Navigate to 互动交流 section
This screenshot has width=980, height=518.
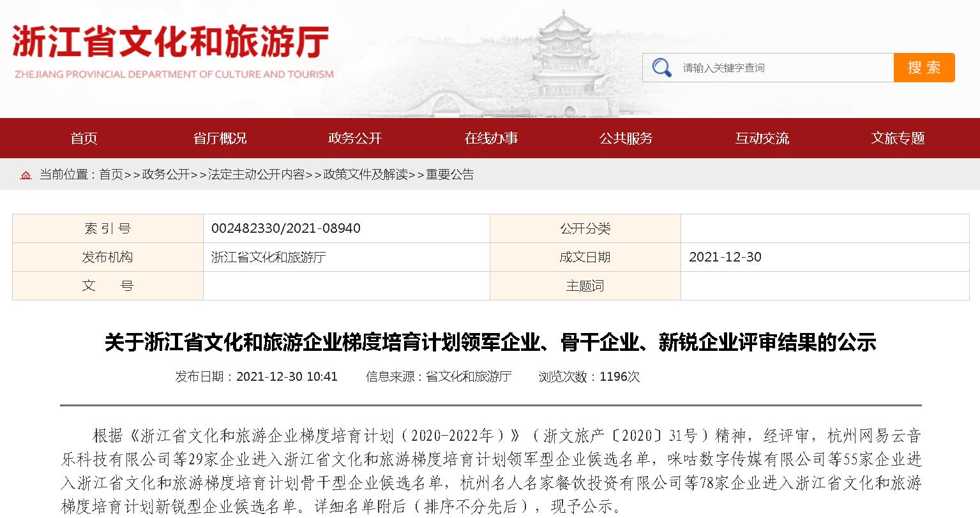pyautogui.click(x=762, y=138)
